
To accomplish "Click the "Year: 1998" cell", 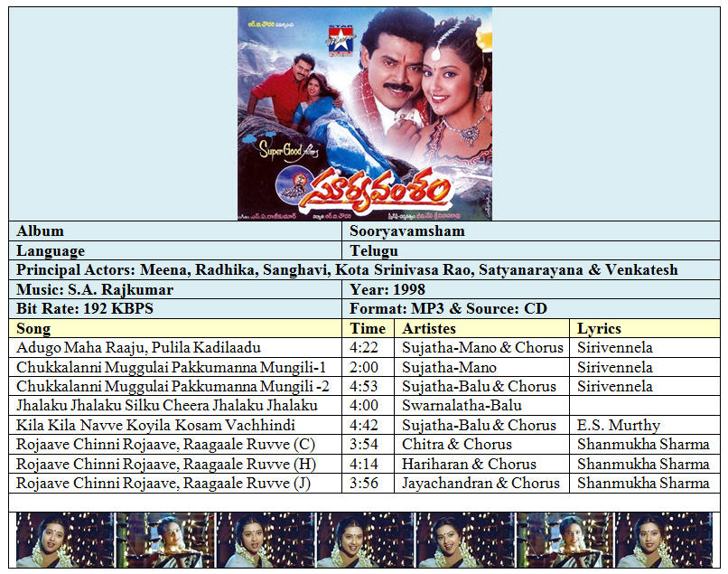I will (531, 289).
